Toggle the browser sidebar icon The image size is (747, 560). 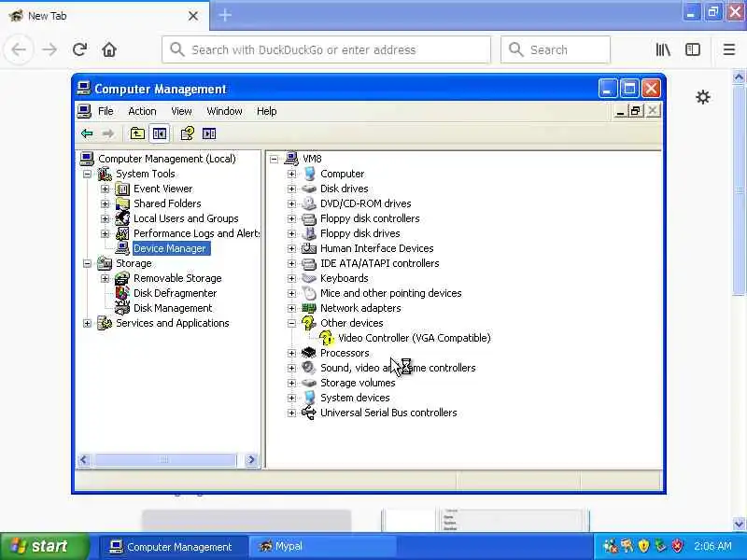pos(693,49)
